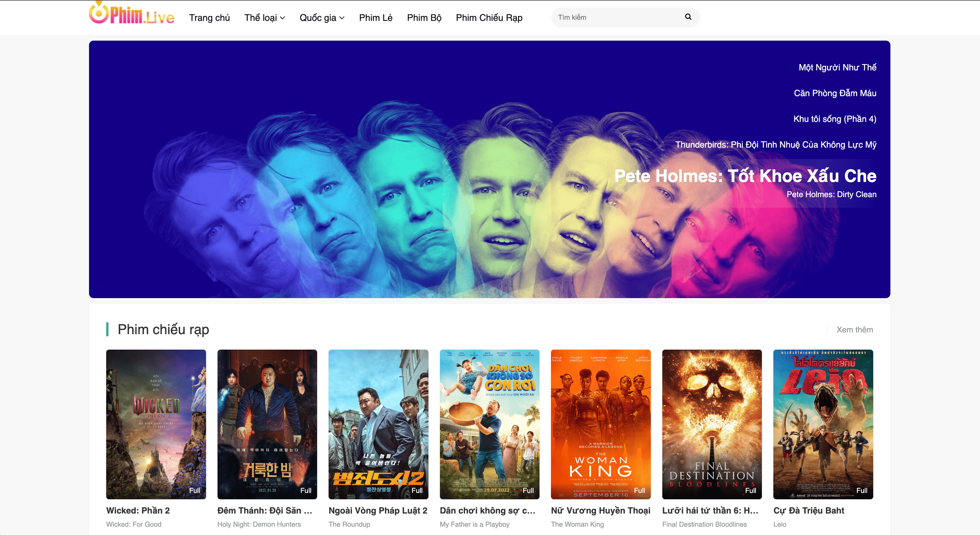
Task: Click the Phim.Live logo
Action: click(x=132, y=15)
